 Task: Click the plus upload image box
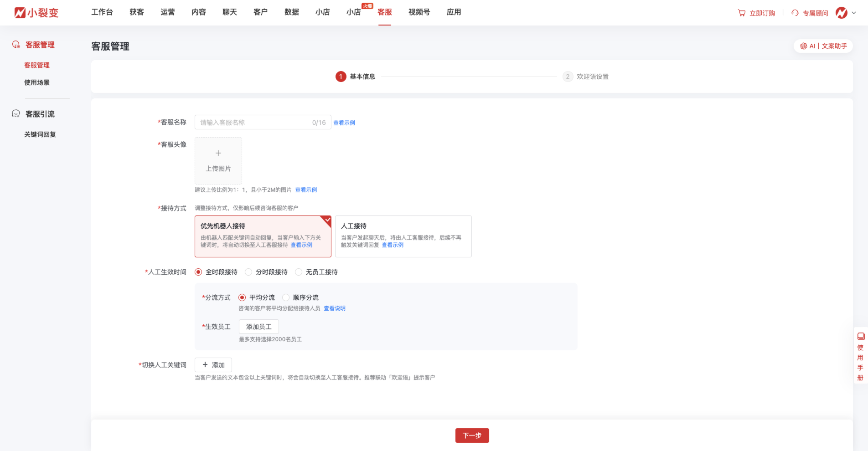pyautogui.click(x=218, y=160)
